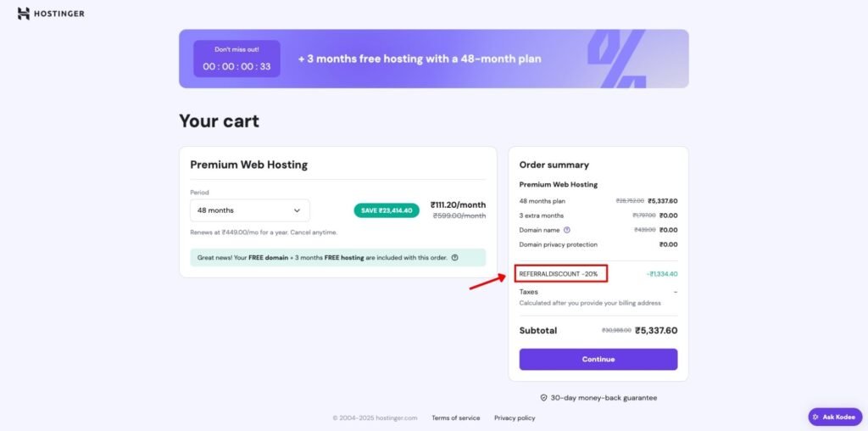Click the Subtotal amount ₹5,337.60
The image size is (868, 431).
point(657,330)
